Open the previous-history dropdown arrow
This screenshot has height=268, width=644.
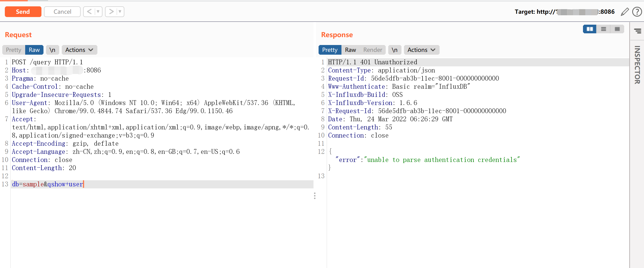point(98,12)
